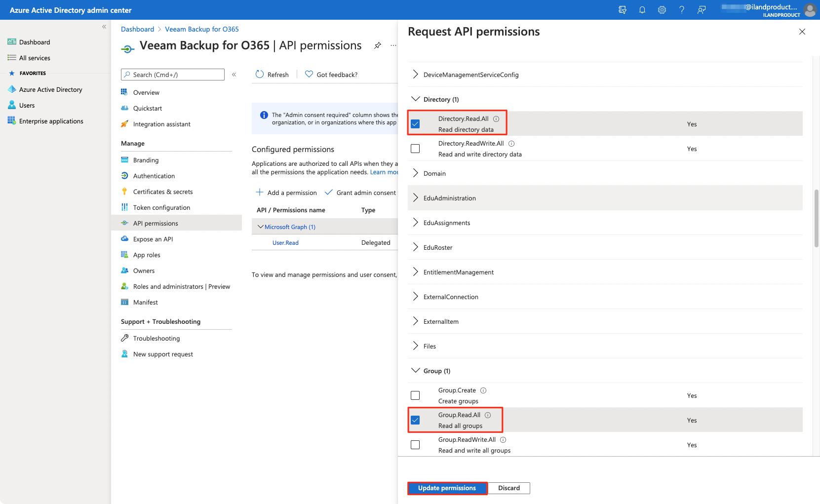Screen dimensions: 820x504
Task: Click the help question mark icon
Action: [x=681, y=10]
